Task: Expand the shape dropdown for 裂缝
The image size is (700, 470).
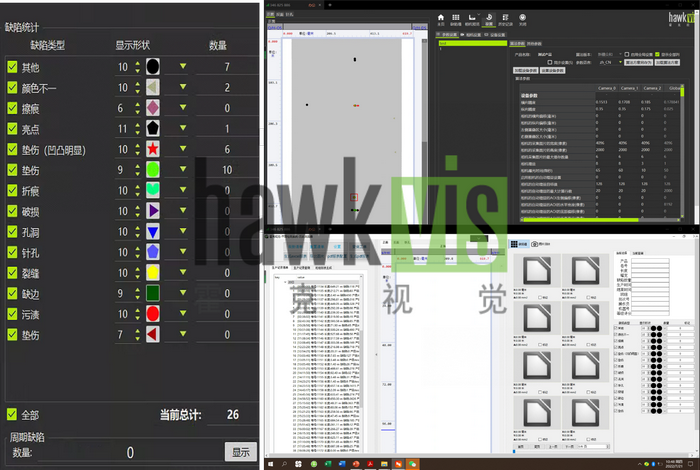Action: pyautogui.click(x=183, y=272)
